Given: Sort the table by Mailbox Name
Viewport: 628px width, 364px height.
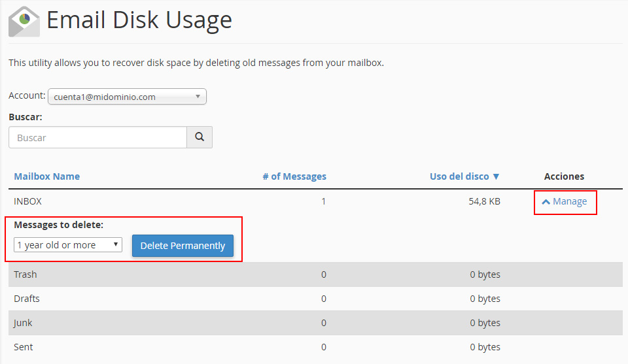Looking at the screenshot, I should tap(46, 176).
